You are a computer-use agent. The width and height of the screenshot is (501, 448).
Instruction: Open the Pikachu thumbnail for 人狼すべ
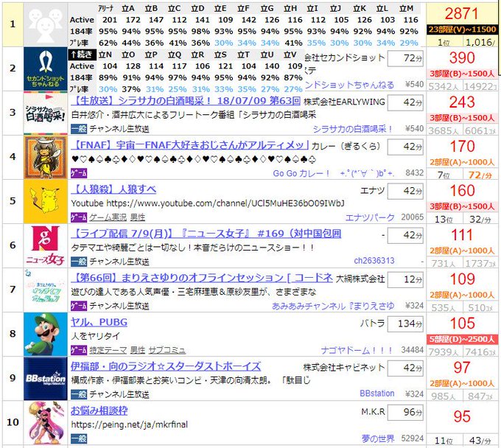[x=46, y=202]
